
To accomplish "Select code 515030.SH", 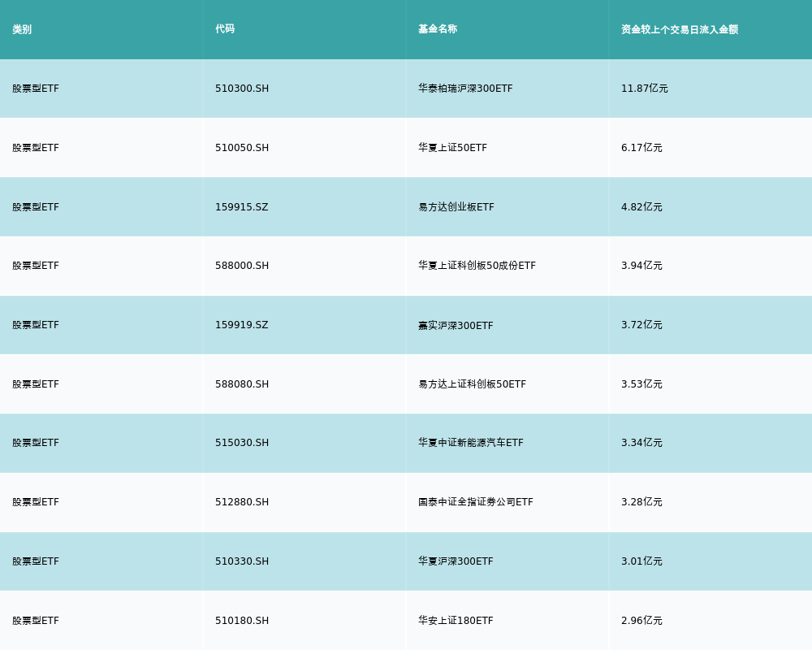I will (x=242, y=443).
